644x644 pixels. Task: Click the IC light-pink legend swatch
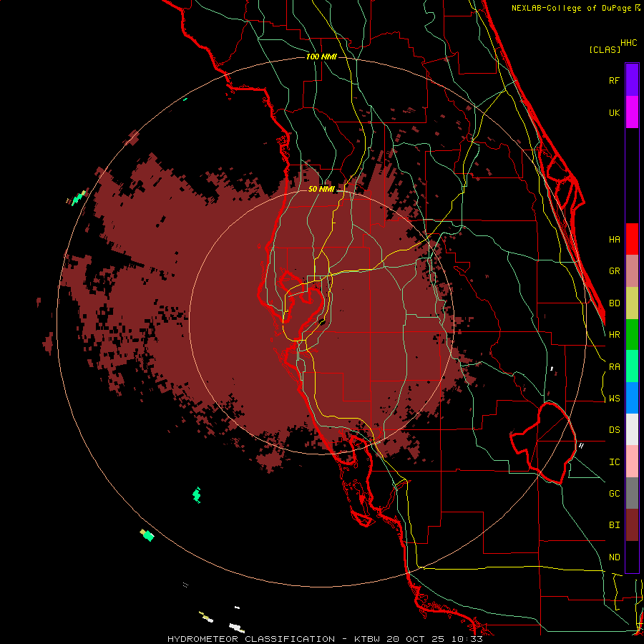pyautogui.click(x=632, y=462)
